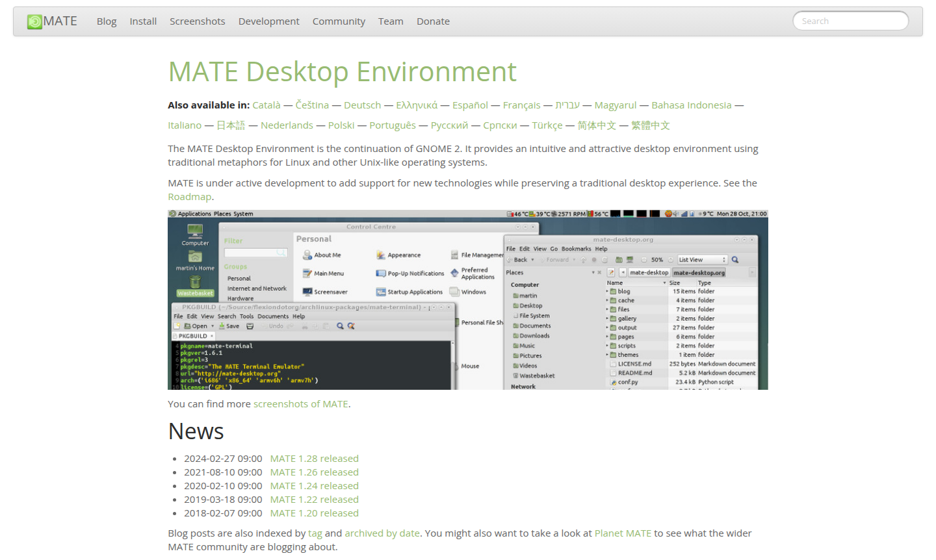Screen dimensions: 936x560
Task: Select the Bahasa Indonesia language link
Action: pyautogui.click(x=691, y=105)
